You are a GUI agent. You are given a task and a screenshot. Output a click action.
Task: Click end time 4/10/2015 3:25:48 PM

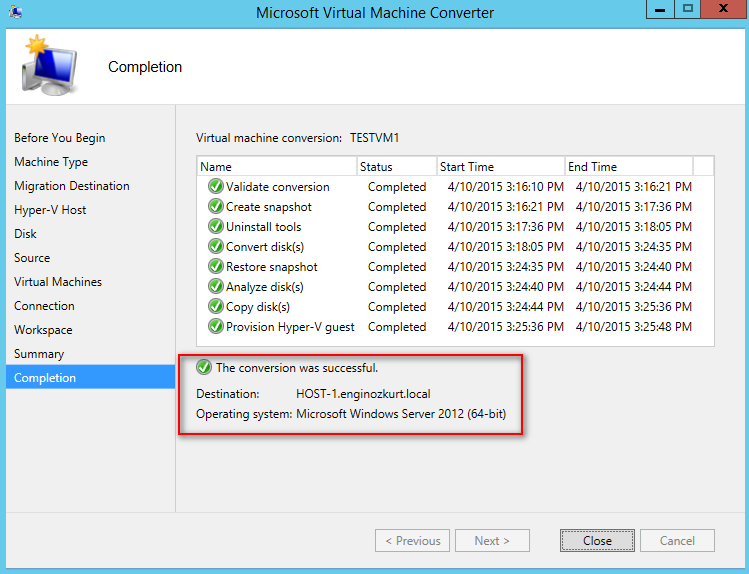[x=633, y=327]
